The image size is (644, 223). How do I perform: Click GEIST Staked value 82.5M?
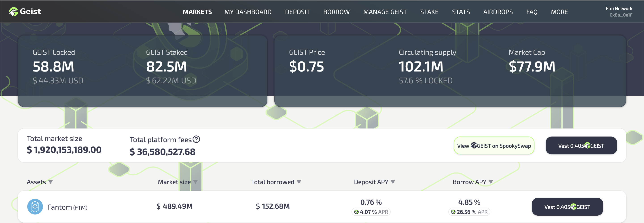167,67
